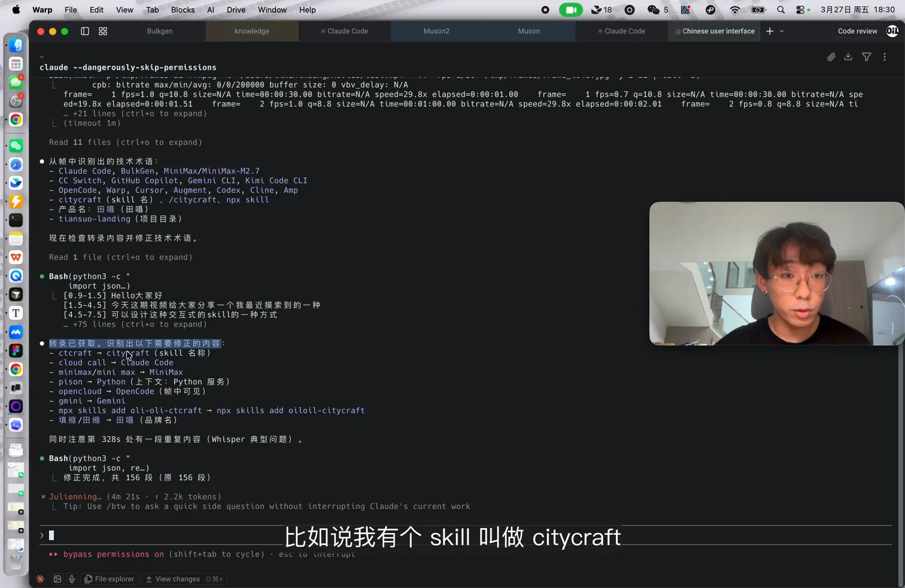
Task: Open WeChat from the Dock
Action: [x=16, y=145]
